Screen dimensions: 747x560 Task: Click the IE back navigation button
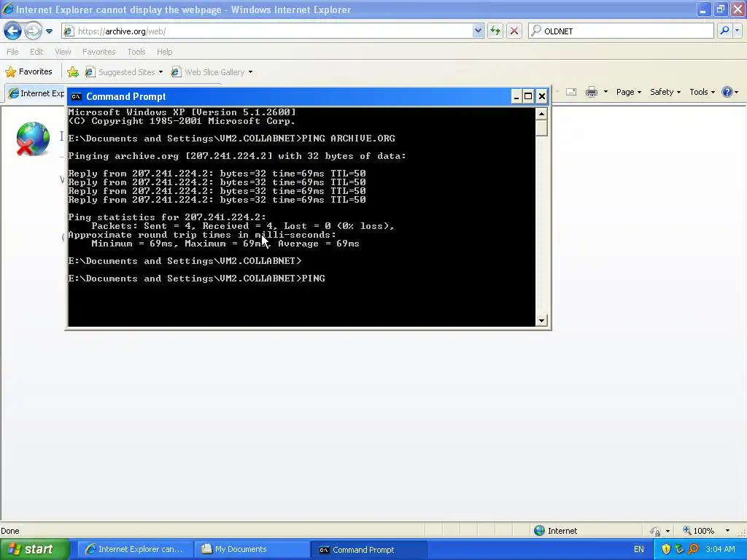click(12, 31)
